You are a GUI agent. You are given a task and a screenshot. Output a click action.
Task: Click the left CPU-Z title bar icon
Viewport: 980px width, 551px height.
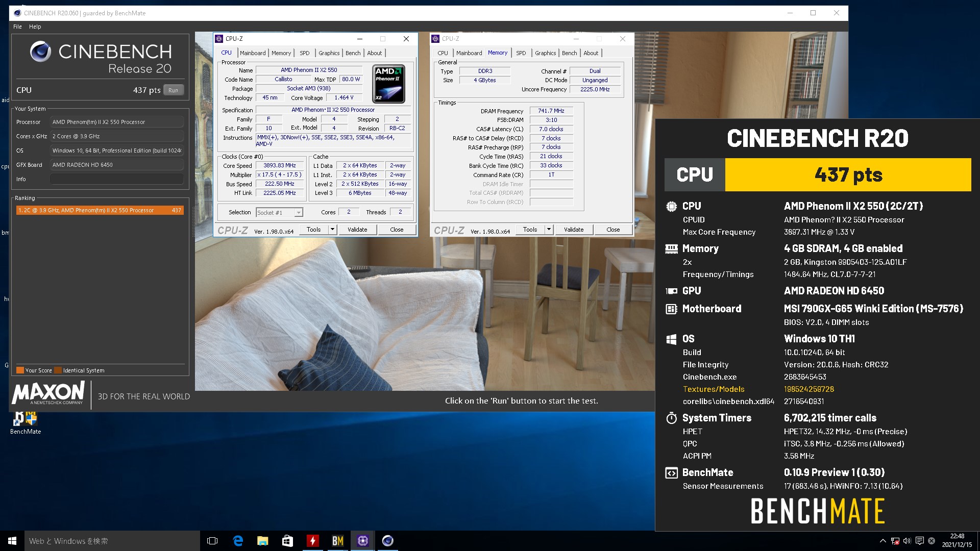[x=219, y=39]
